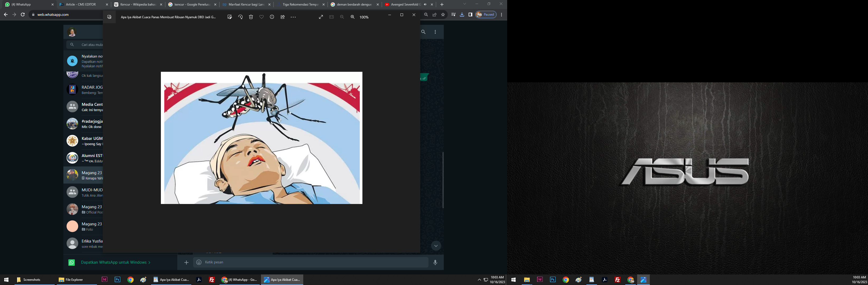Toggle favorite heart on photo

tap(262, 17)
